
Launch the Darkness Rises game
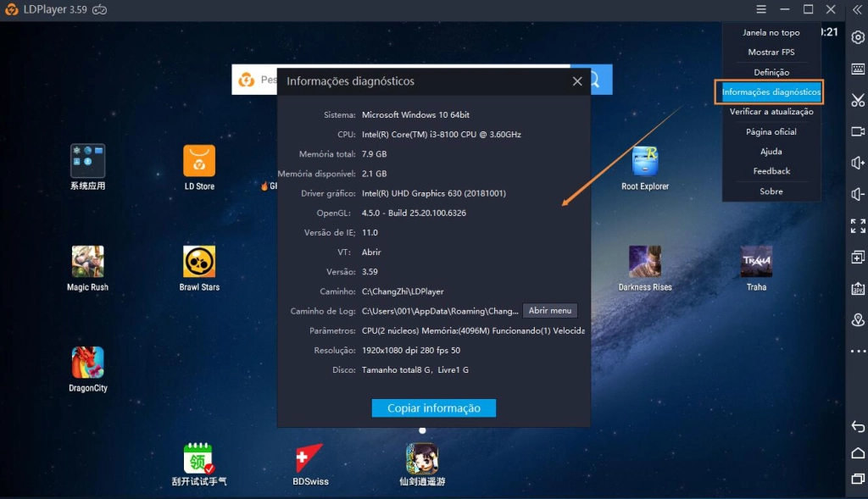click(645, 269)
